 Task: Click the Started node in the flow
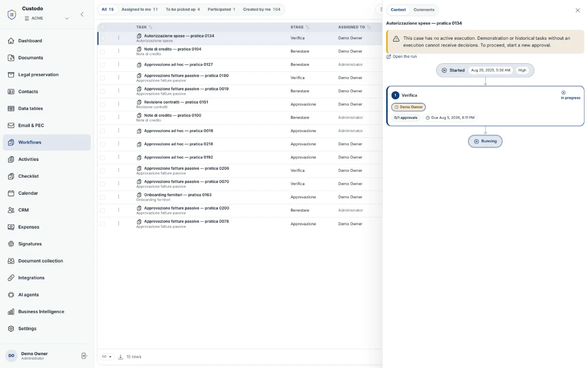coord(485,70)
